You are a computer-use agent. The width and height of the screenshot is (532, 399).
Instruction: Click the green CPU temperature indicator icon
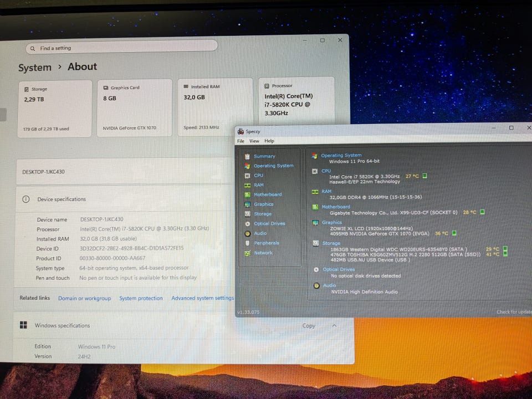(x=424, y=176)
